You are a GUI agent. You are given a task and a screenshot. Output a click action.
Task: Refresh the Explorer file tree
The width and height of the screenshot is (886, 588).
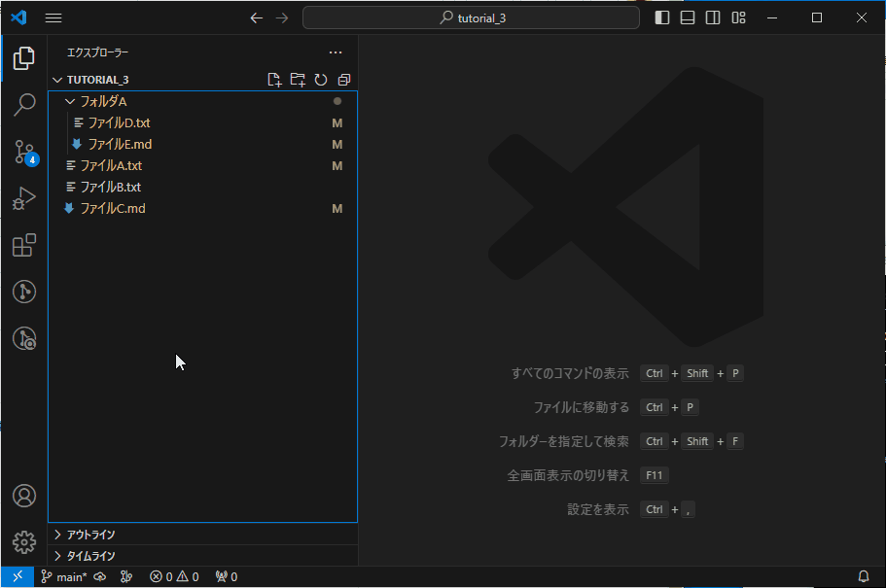[x=320, y=80]
